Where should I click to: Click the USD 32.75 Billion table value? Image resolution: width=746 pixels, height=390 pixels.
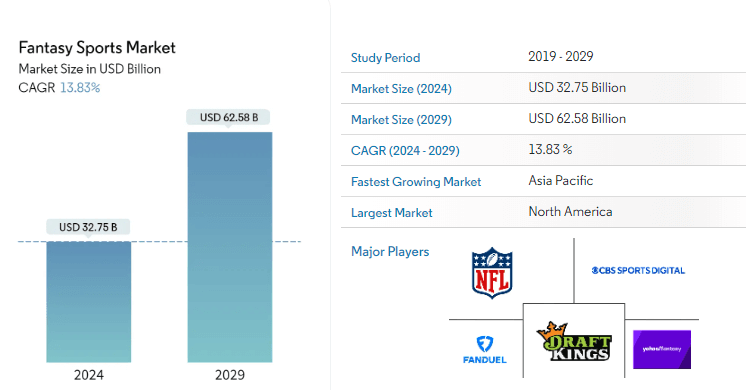point(577,88)
